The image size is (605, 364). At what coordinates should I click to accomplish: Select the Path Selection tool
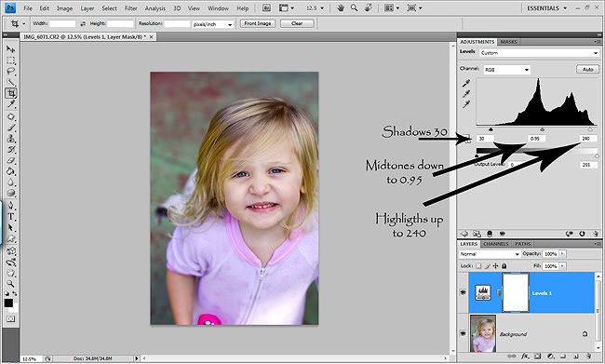point(11,228)
